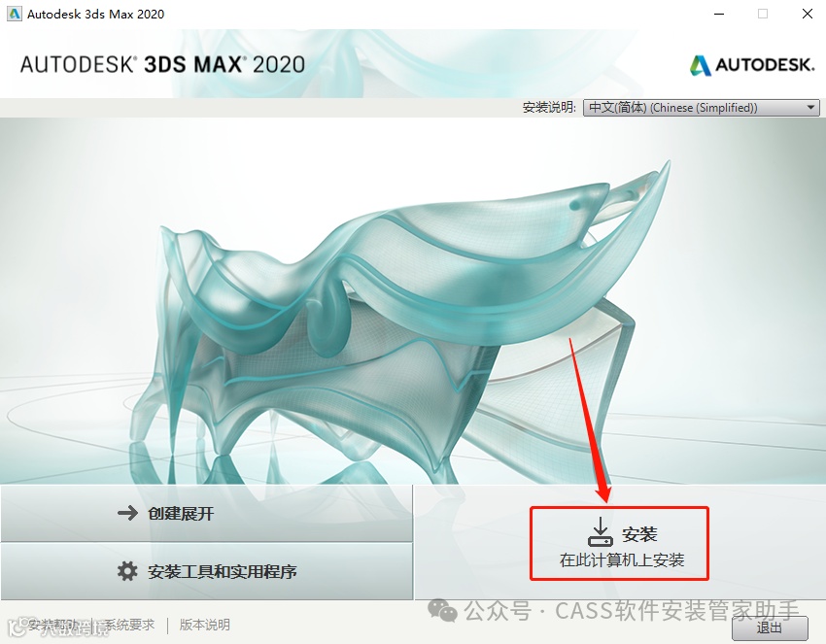Start 安装 在此计算机上安装
The height and width of the screenshot is (644, 826).
(x=620, y=543)
